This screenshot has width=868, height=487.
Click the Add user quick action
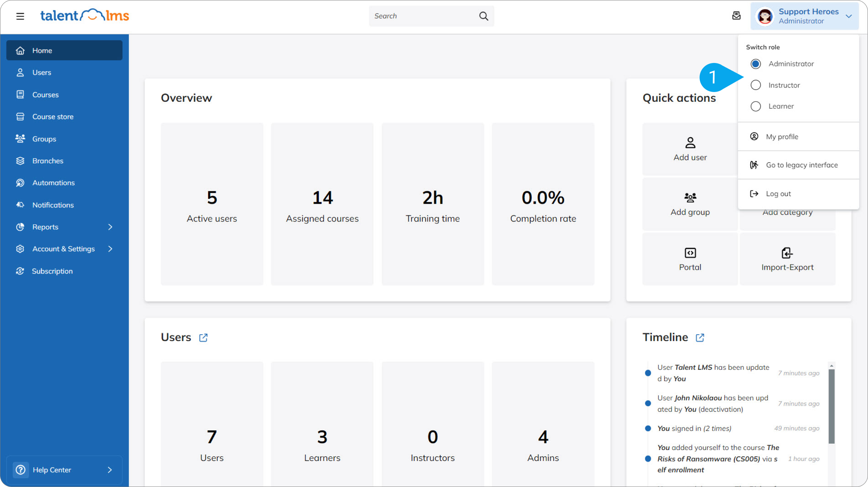[690, 149]
